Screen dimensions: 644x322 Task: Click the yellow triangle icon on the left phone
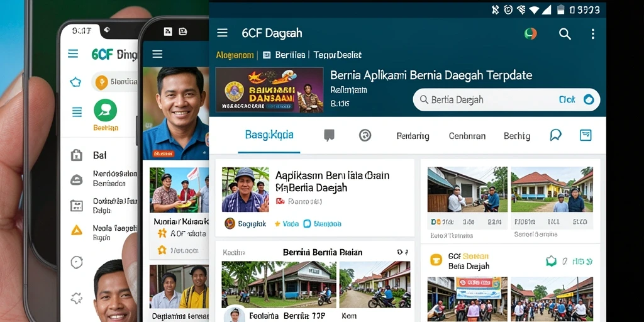[76, 230]
